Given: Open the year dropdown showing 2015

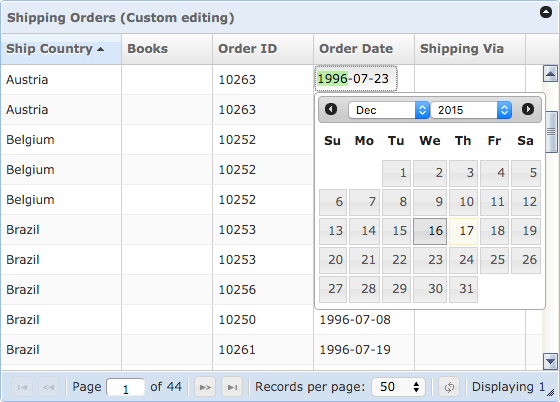Looking at the screenshot, I should (471, 110).
